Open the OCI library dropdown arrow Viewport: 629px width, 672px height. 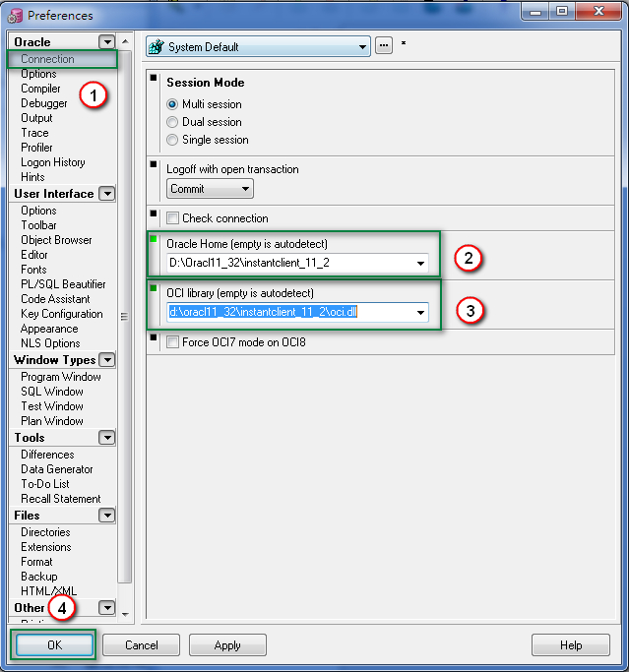pos(420,313)
